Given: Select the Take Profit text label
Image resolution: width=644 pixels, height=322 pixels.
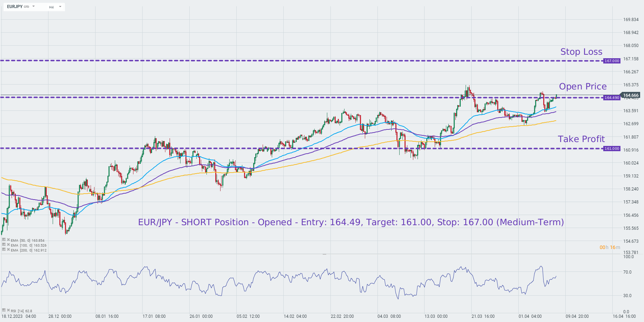Looking at the screenshot, I should 581,139.
